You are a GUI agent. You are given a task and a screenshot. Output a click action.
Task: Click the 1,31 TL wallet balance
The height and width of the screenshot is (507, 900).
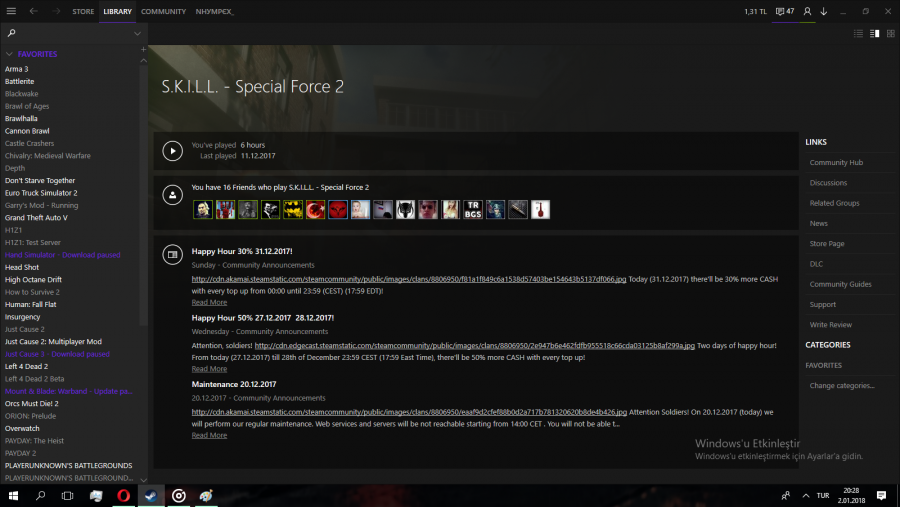(755, 11)
